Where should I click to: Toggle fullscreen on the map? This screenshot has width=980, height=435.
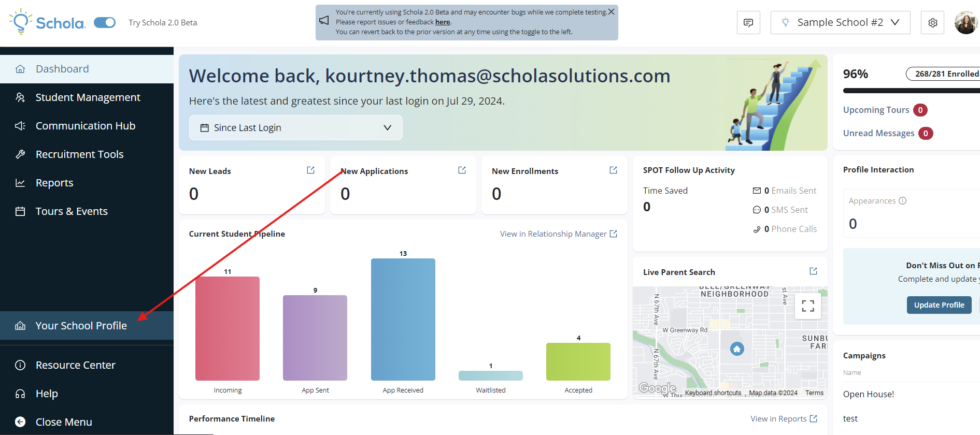pyautogui.click(x=808, y=306)
